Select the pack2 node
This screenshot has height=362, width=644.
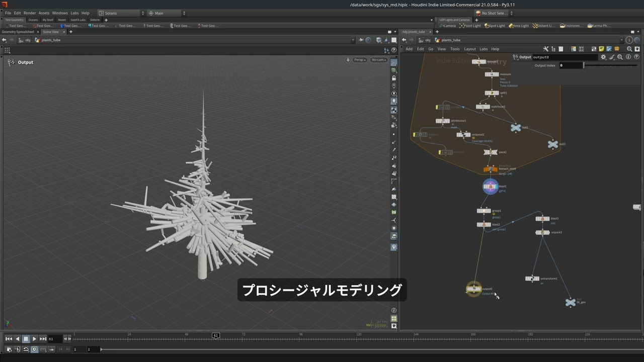490,152
